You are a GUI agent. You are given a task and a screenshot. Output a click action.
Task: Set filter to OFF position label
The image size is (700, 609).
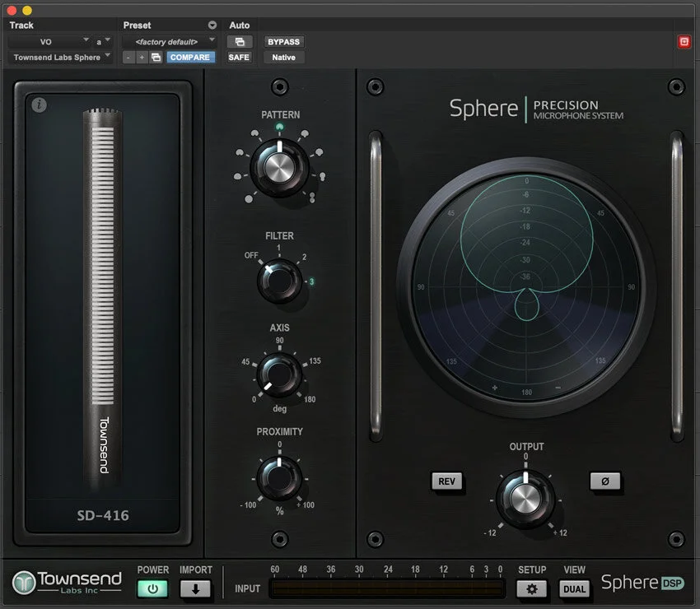click(x=251, y=255)
